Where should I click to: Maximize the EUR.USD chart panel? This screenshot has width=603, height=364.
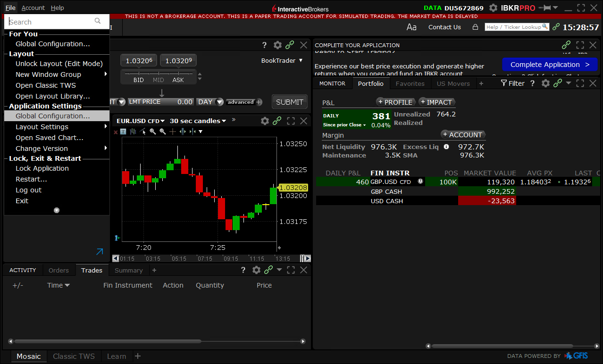tap(291, 121)
